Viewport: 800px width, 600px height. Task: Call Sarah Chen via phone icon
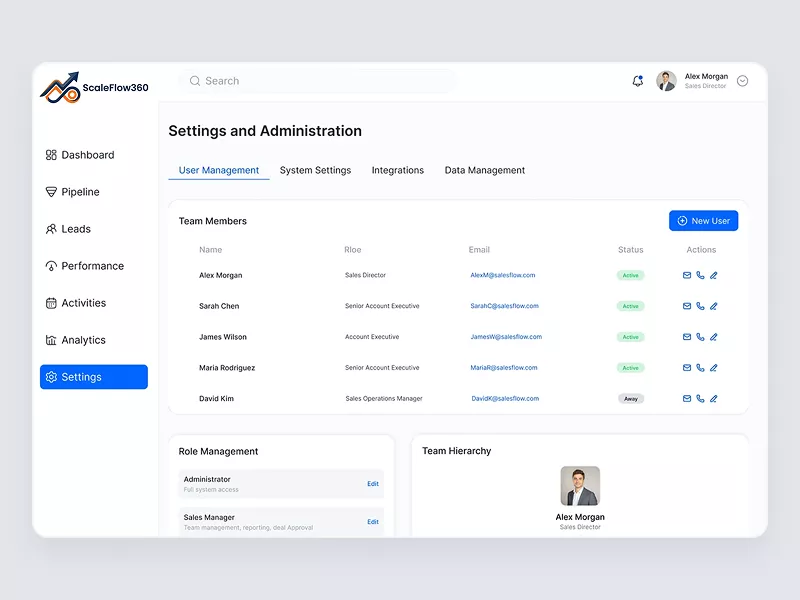(700, 306)
